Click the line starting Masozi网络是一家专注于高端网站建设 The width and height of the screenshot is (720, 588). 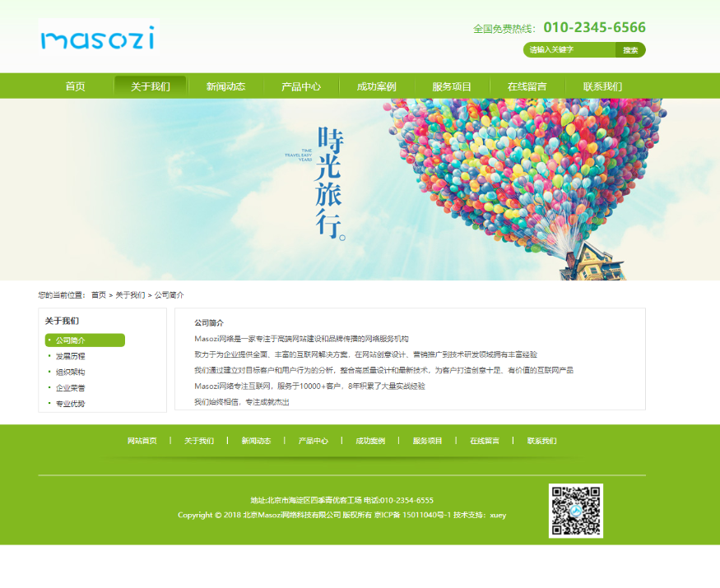coord(301,339)
